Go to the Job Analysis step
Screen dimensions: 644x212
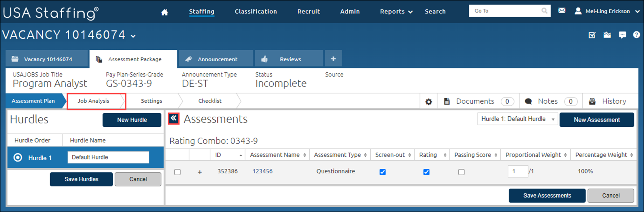click(x=93, y=101)
